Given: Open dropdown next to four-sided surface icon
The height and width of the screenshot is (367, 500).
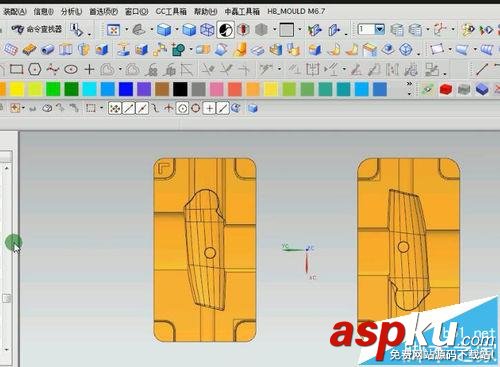Looking at the screenshot, I should tap(450, 50).
